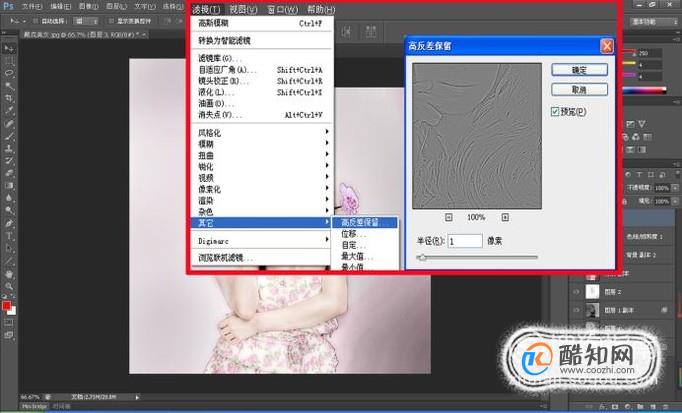Change screen mode icon in the toolbox
The height and width of the screenshot is (413, 682).
[x=9, y=335]
